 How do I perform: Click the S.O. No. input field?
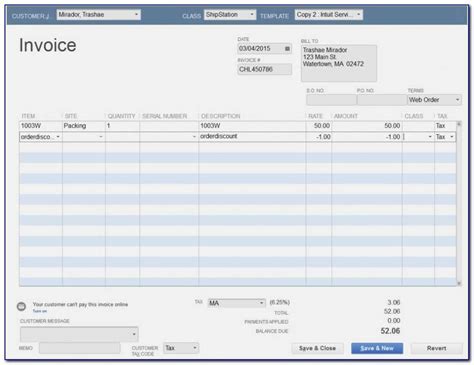coord(331,100)
